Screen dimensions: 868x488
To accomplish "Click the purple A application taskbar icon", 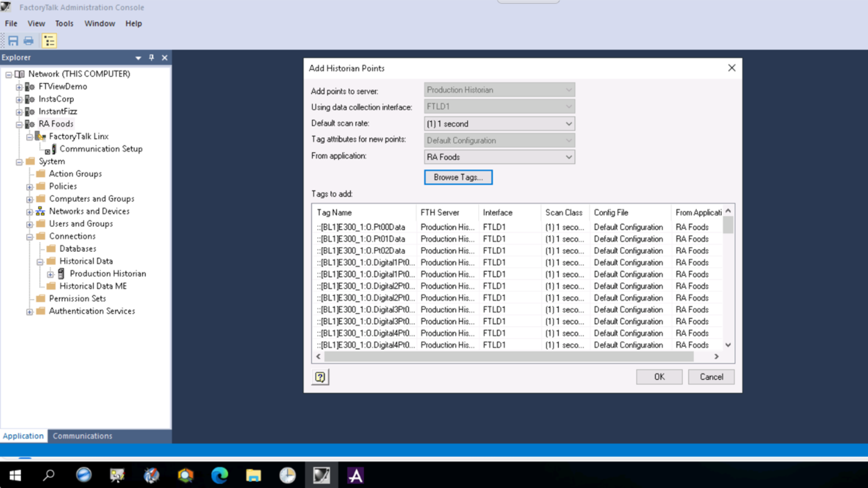I will coord(356,475).
